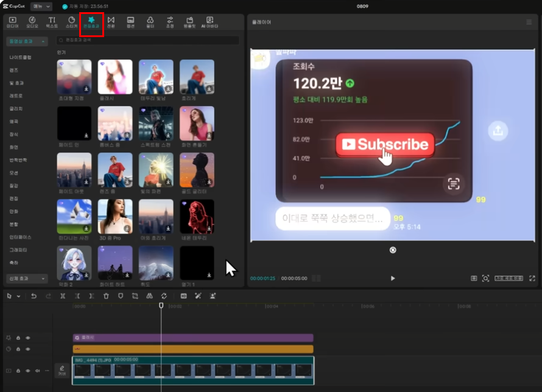Open the 스티커 (Sticker) tab
This screenshot has height=392, width=542.
click(71, 22)
